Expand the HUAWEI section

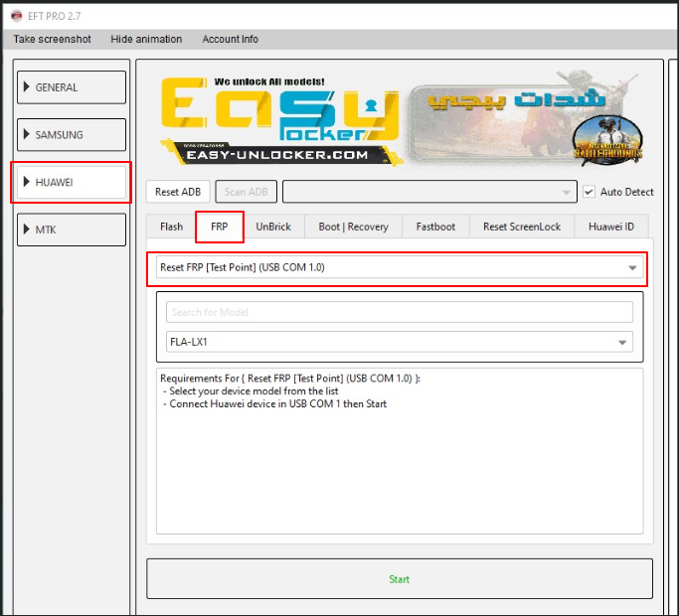pos(72,182)
